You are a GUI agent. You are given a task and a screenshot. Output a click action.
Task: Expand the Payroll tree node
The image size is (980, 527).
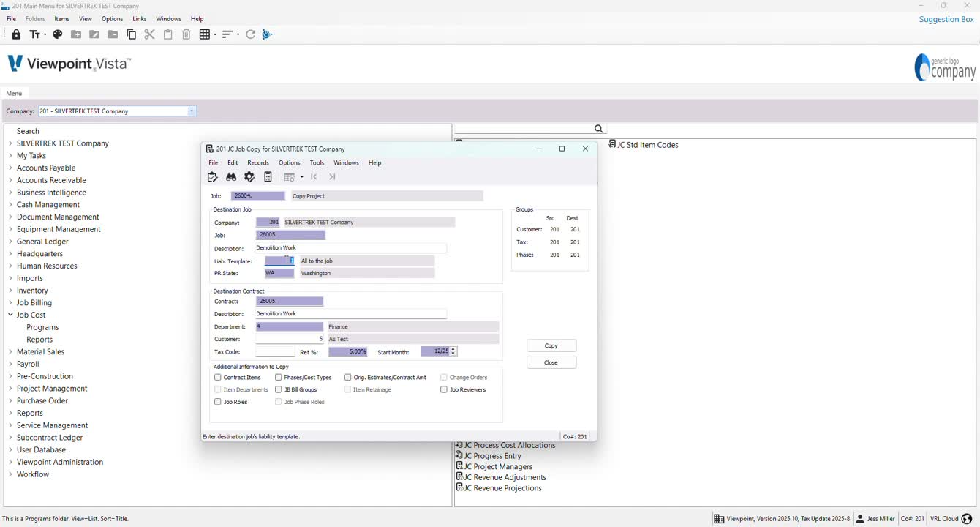(x=11, y=364)
